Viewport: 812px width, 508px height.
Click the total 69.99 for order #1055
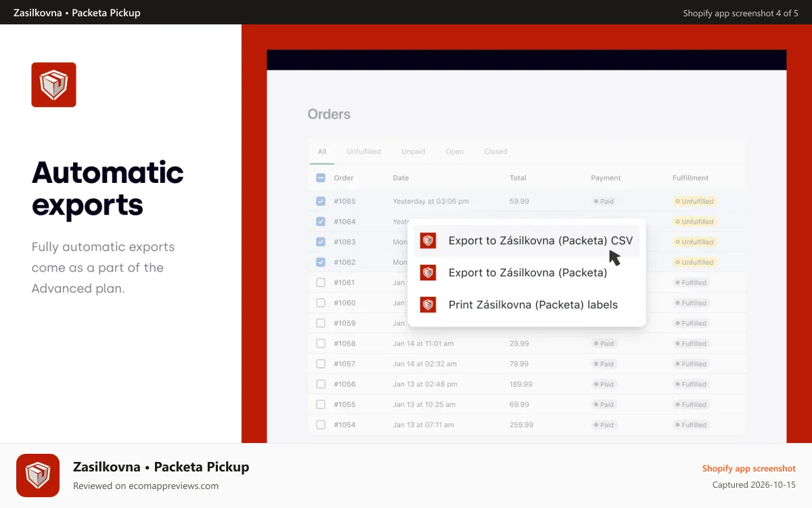tap(519, 404)
